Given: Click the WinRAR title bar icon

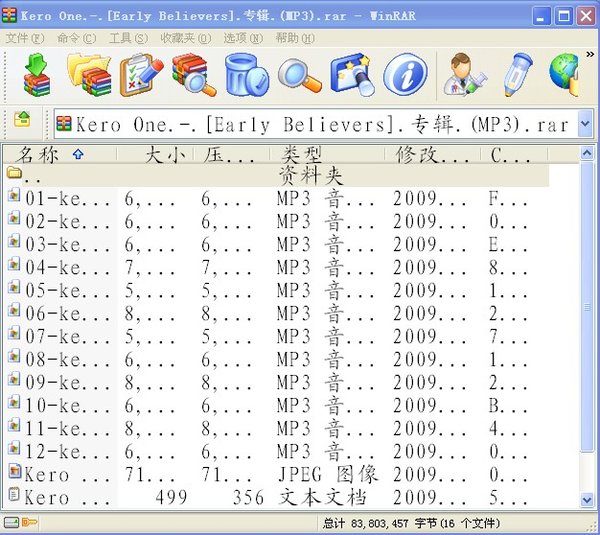Looking at the screenshot, I should click(9, 15).
